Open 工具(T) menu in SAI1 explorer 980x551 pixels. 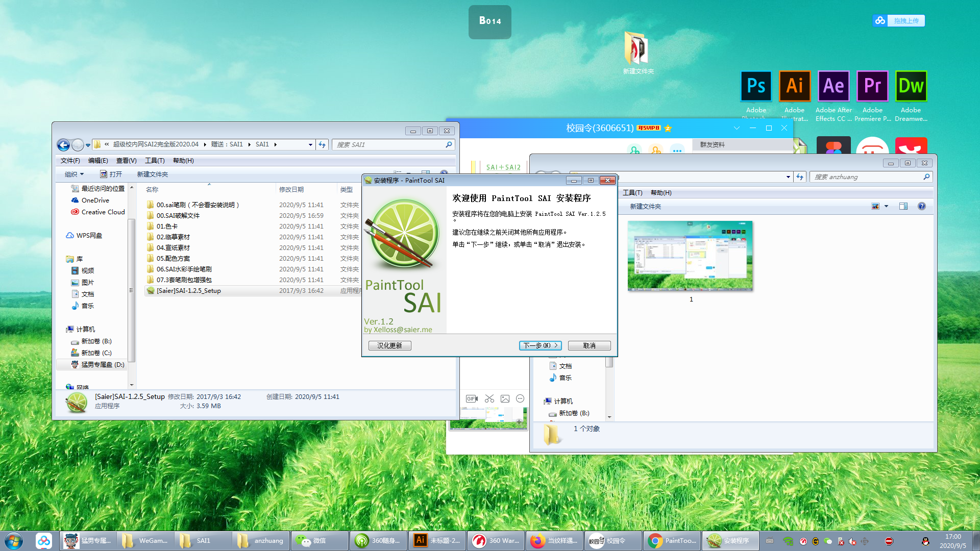click(155, 161)
